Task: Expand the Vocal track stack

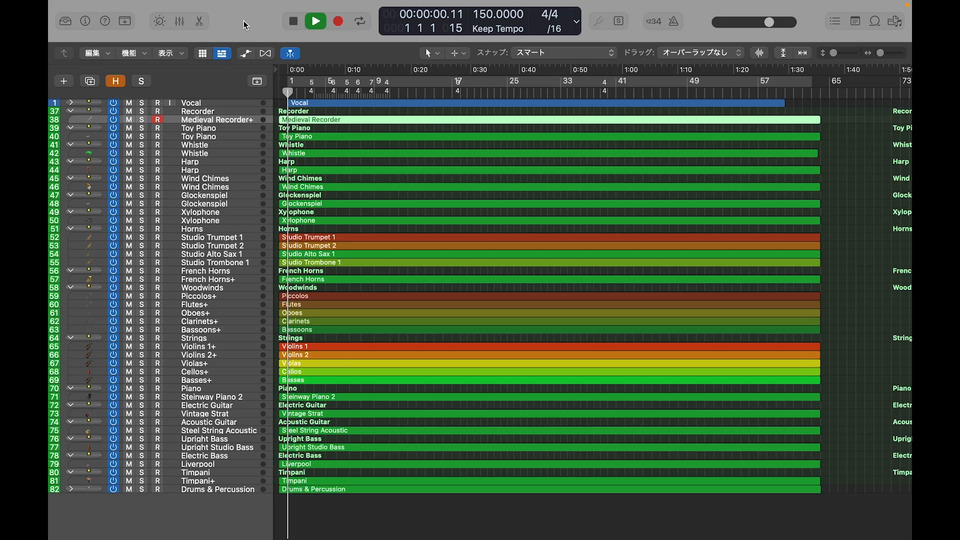Action: point(70,103)
